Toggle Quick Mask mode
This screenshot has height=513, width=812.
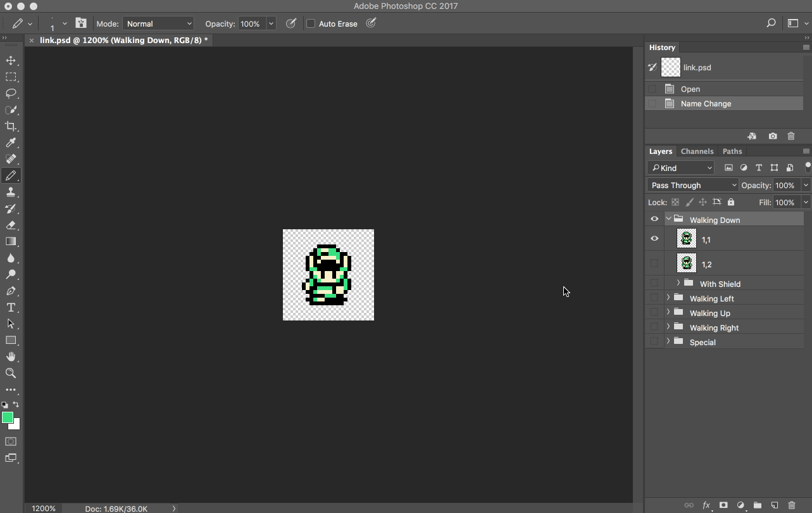(11, 441)
